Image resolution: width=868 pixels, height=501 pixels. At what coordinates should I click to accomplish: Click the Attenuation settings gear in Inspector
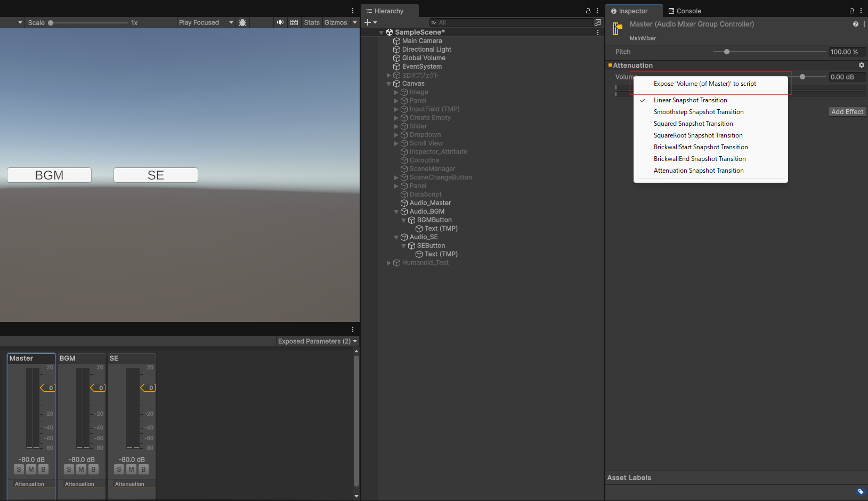(x=861, y=65)
